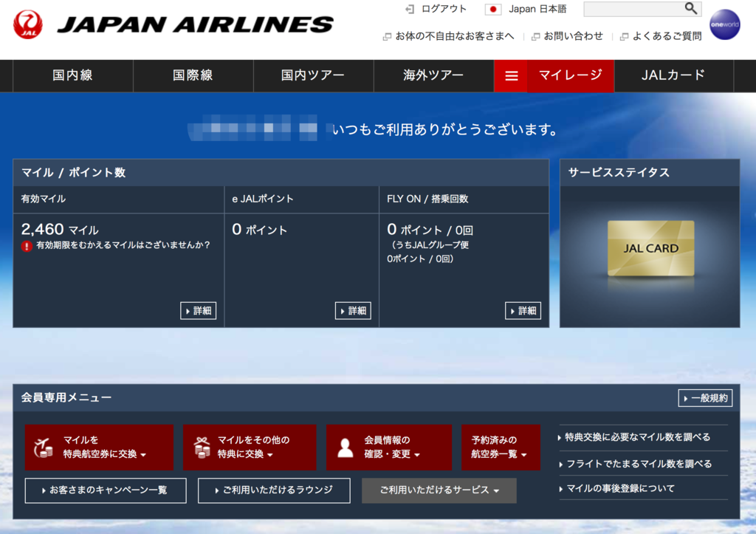Viewport: 756px width, 534px height.
Task: Expand 予約済みの航空券一覧 dropdown
Action: point(501,447)
